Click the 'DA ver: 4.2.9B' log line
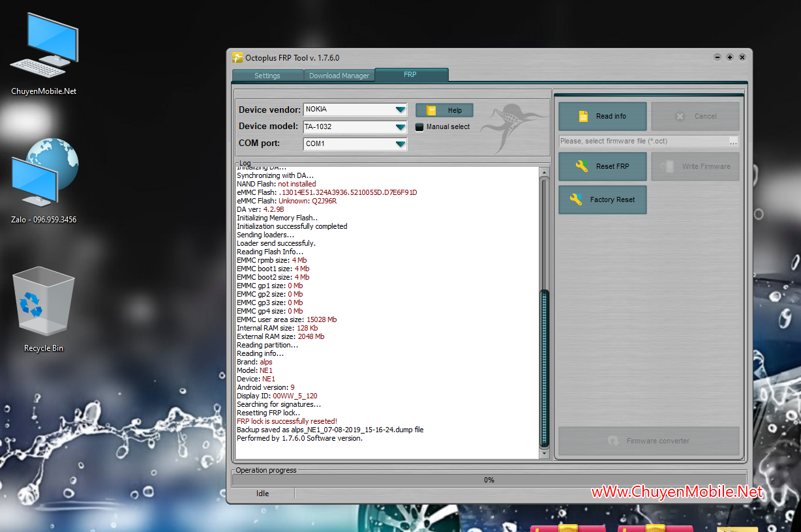 [260, 209]
